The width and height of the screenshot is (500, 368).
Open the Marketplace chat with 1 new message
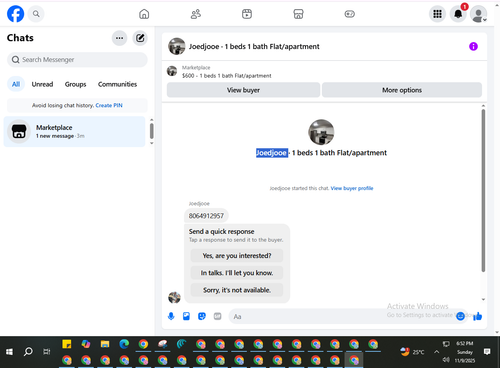(74, 132)
